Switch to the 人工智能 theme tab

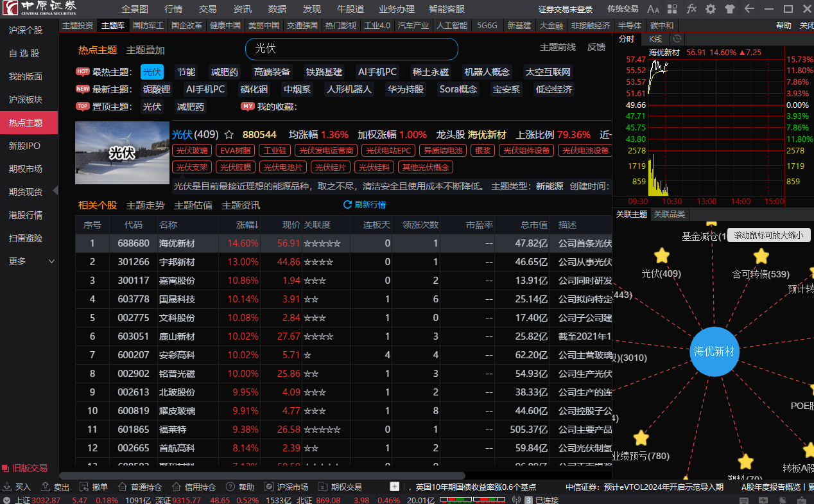click(x=452, y=26)
